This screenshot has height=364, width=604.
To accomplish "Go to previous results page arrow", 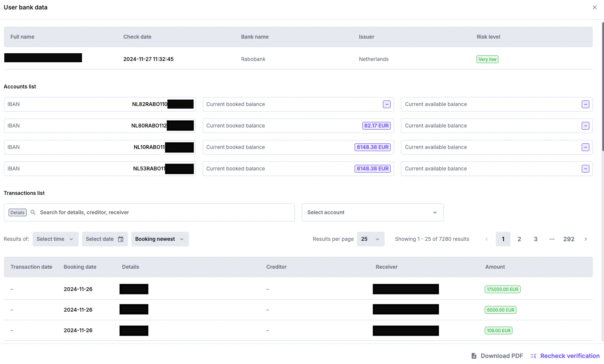I will 486,239.
